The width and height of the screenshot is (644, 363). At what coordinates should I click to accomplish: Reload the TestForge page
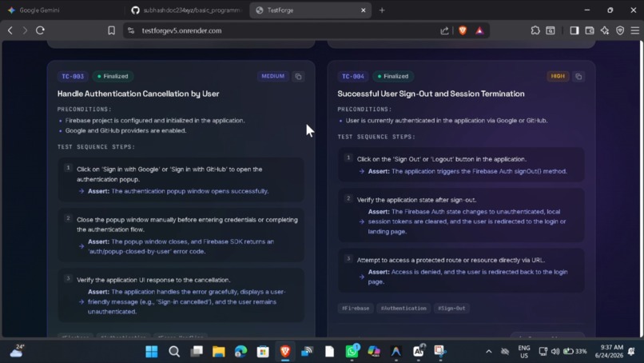[x=40, y=30]
